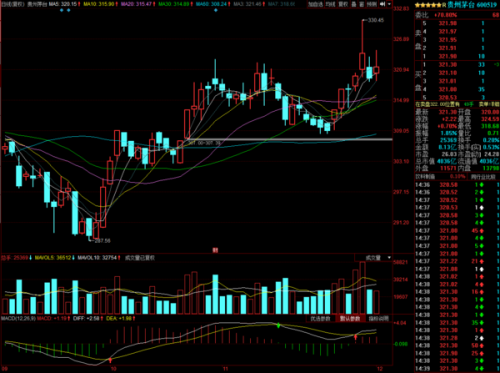Viewport: 500px width, 373px height.
Task: Expand the dropdown arrow beside the toolbar
Action: point(389,4)
